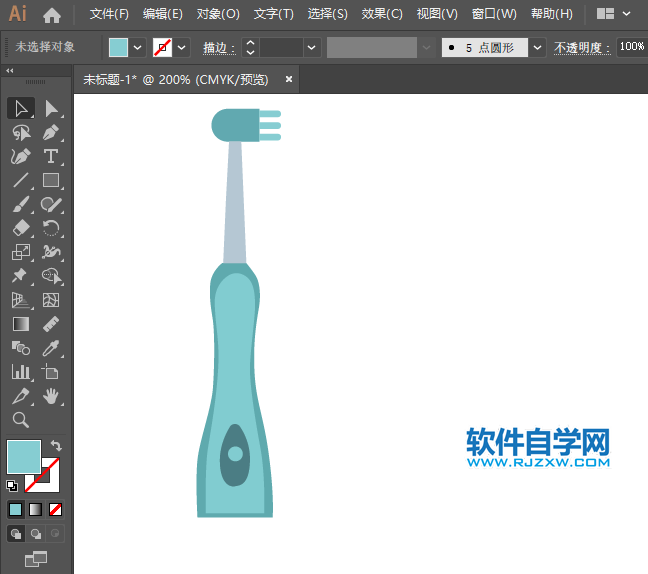Open the stroke weight dropdown
The image size is (648, 574).
coord(312,48)
